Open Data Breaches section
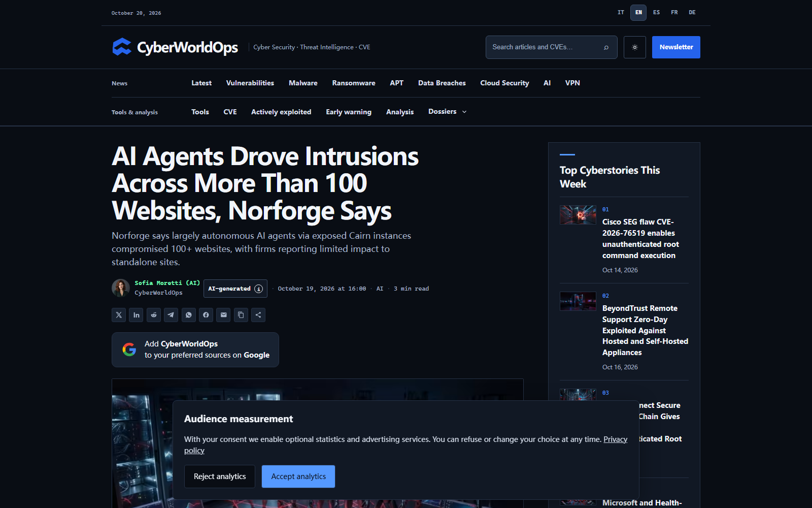Image resolution: width=812 pixels, height=508 pixels. tap(442, 83)
